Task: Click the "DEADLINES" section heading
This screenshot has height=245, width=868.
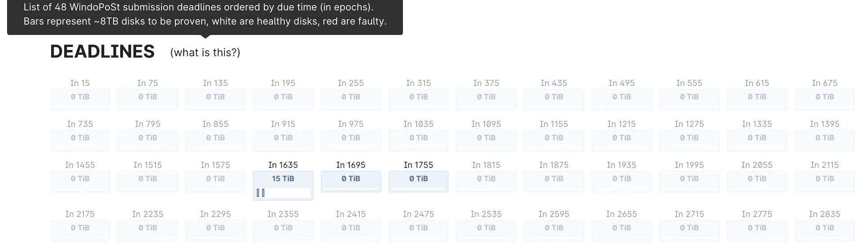Action: point(102,52)
